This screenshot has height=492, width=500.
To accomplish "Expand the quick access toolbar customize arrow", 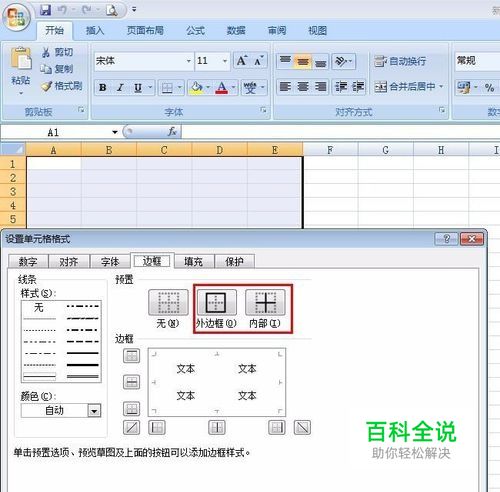I will point(134,9).
